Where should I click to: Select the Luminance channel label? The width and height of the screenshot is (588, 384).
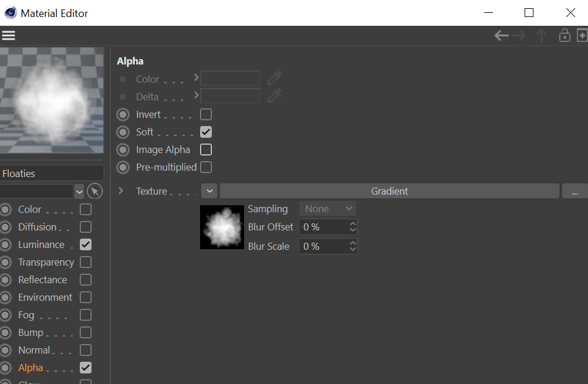click(41, 244)
